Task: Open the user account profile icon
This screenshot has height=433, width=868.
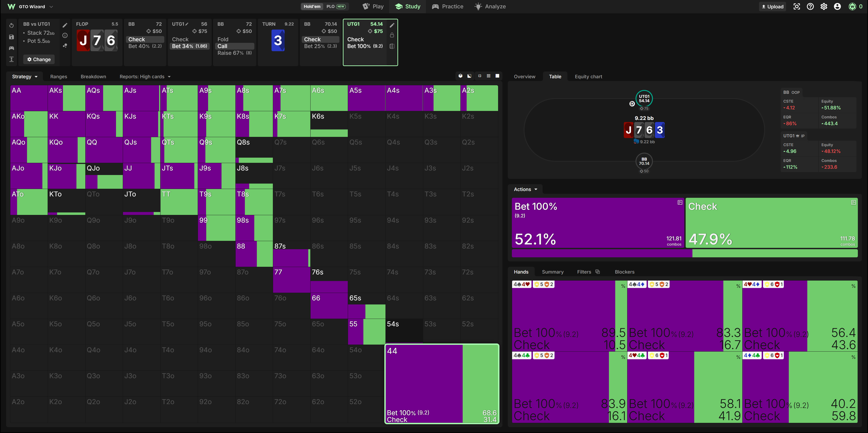Action: coord(837,6)
